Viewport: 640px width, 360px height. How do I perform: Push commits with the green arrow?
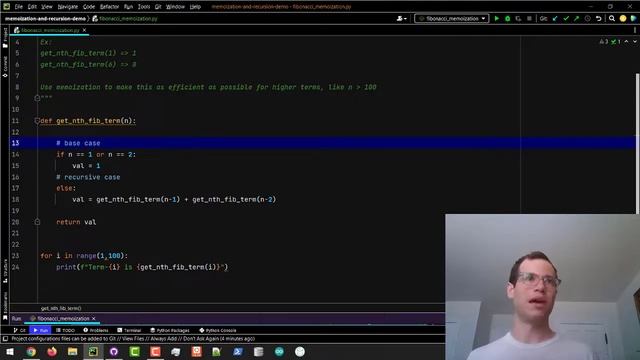tap(576, 18)
